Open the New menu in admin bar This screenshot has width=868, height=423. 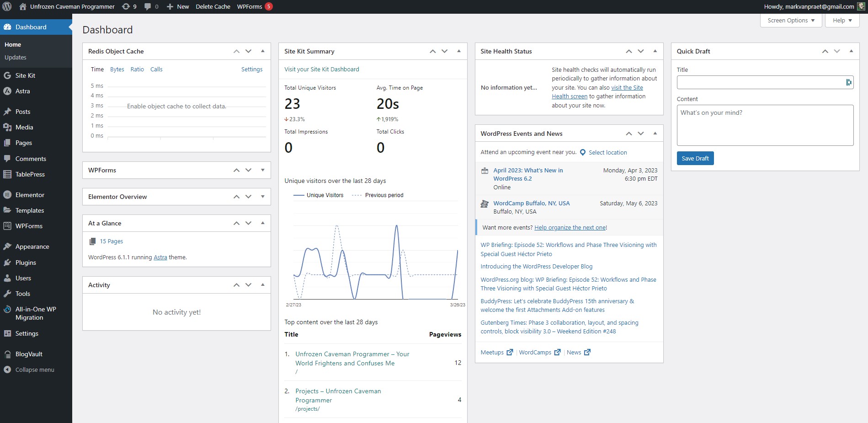[x=178, y=7]
